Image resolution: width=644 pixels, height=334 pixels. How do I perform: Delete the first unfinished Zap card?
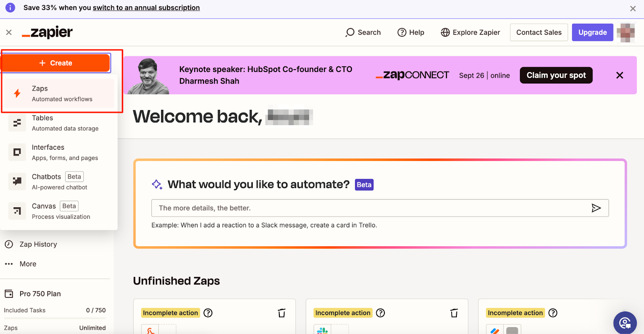click(x=282, y=313)
